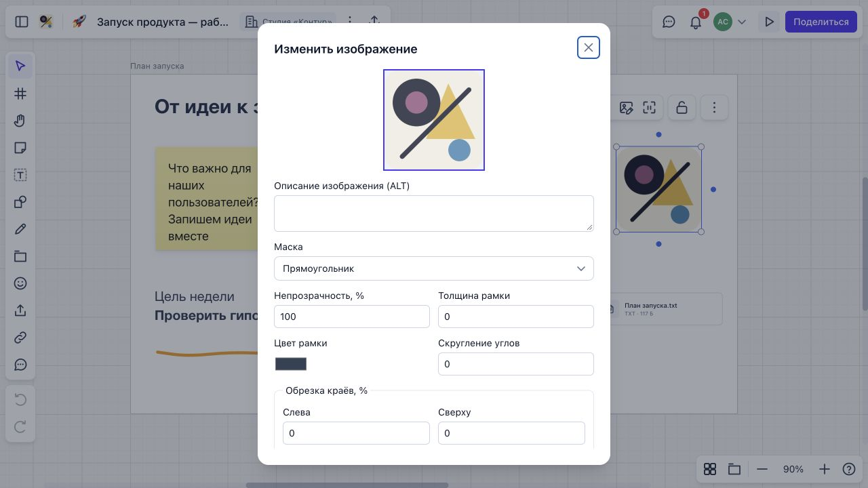
Task: Select the sticky note tool
Action: (20, 148)
